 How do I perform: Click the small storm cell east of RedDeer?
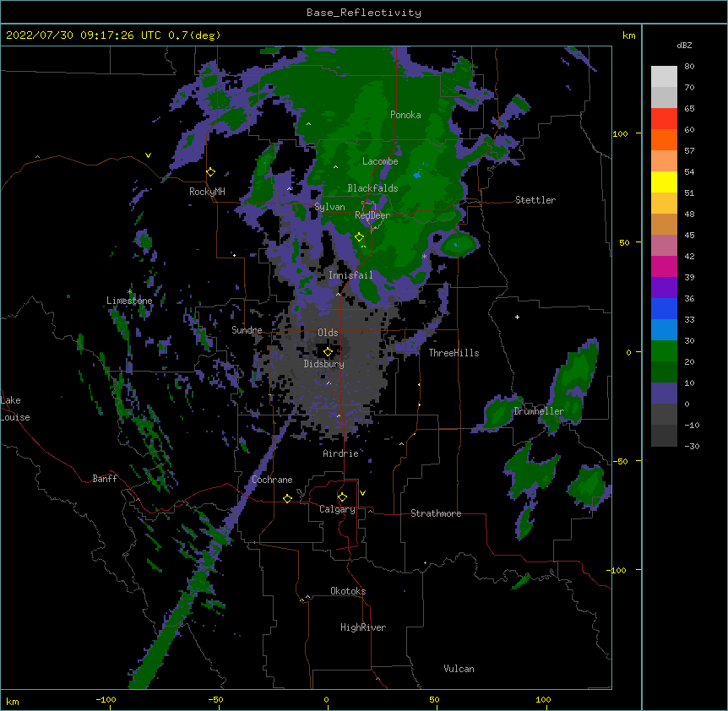(457, 244)
